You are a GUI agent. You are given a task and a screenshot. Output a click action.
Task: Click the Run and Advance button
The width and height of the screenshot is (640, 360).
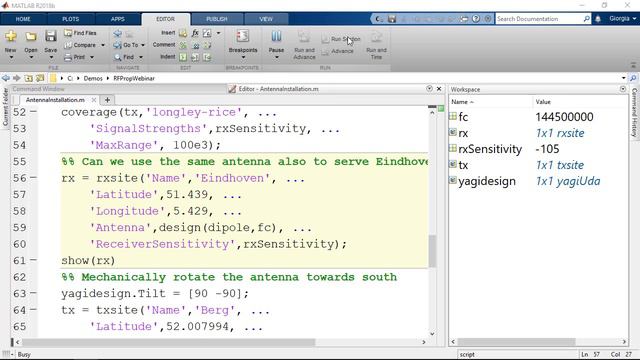[304, 45]
